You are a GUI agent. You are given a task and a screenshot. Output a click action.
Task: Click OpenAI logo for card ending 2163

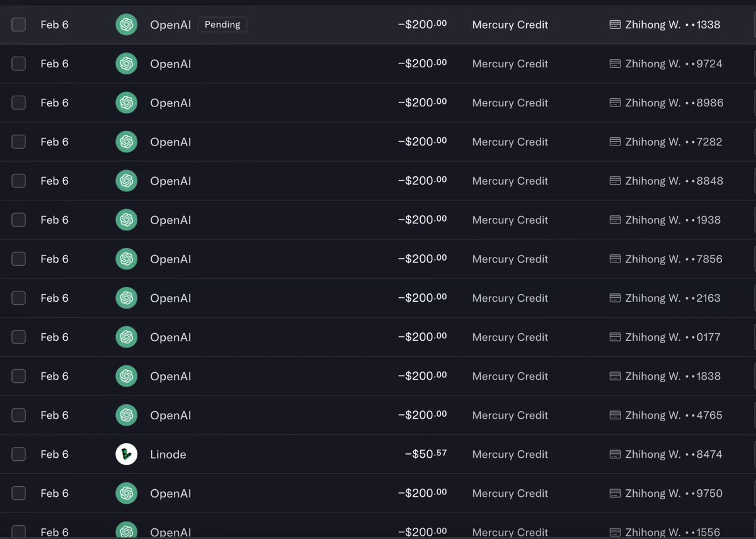pyautogui.click(x=127, y=298)
